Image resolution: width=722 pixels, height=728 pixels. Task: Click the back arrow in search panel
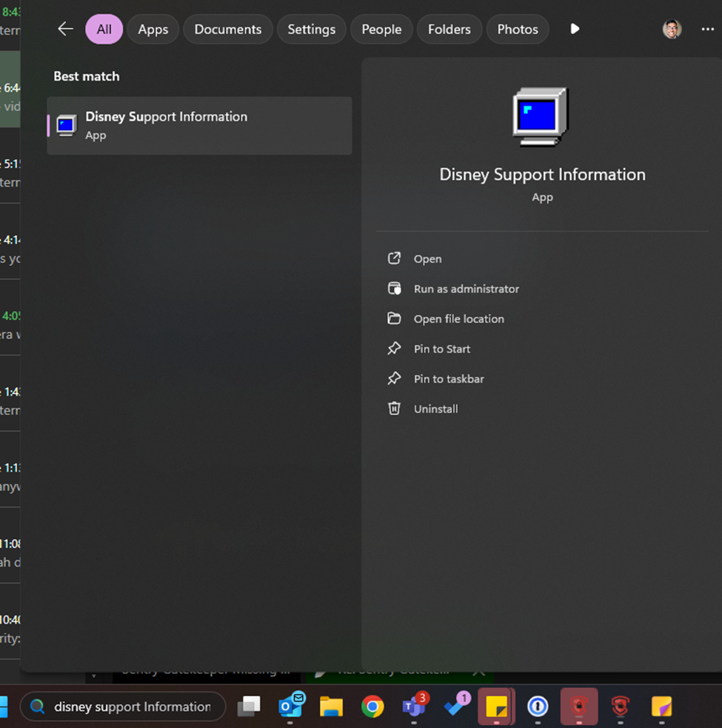(x=66, y=29)
